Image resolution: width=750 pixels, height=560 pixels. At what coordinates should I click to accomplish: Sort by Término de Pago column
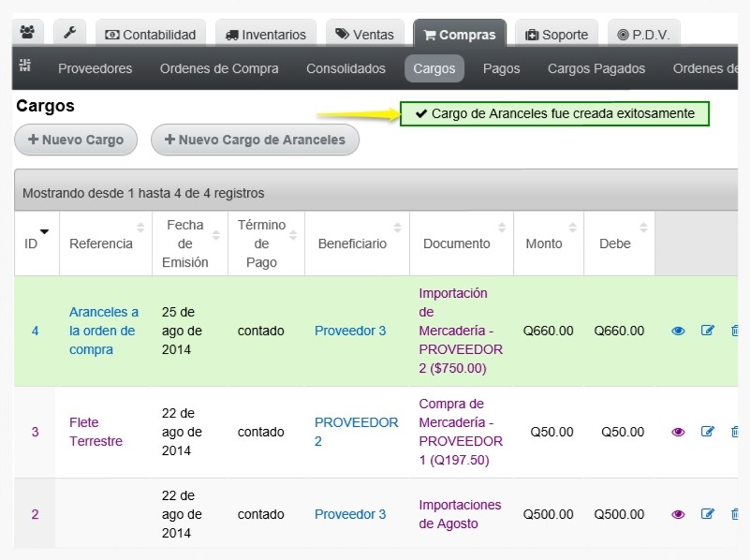[x=266, y=243]
